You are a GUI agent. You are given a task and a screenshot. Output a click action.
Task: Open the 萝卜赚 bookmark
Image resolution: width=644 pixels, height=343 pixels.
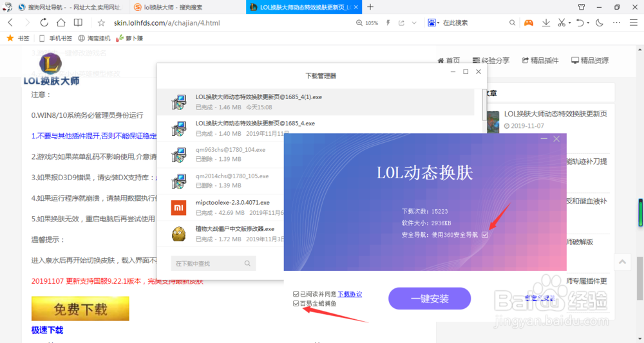[x=129, y=38]
